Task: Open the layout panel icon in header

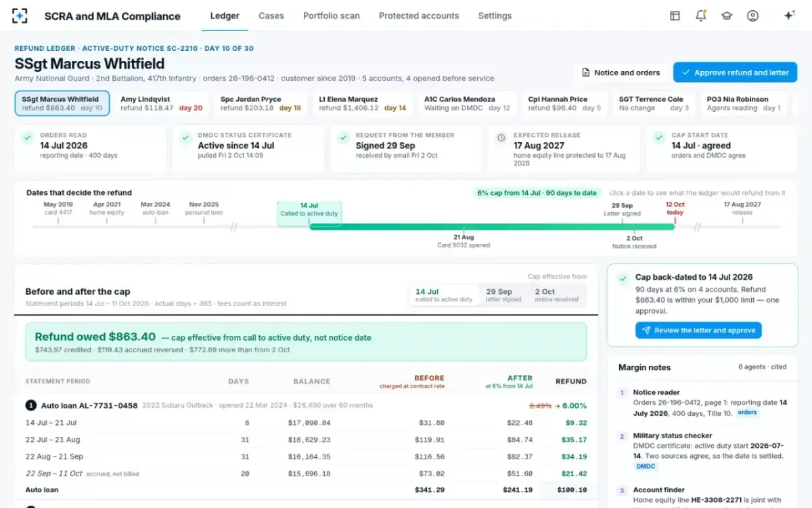Action: pyautogui.click(x=675, y=16)
